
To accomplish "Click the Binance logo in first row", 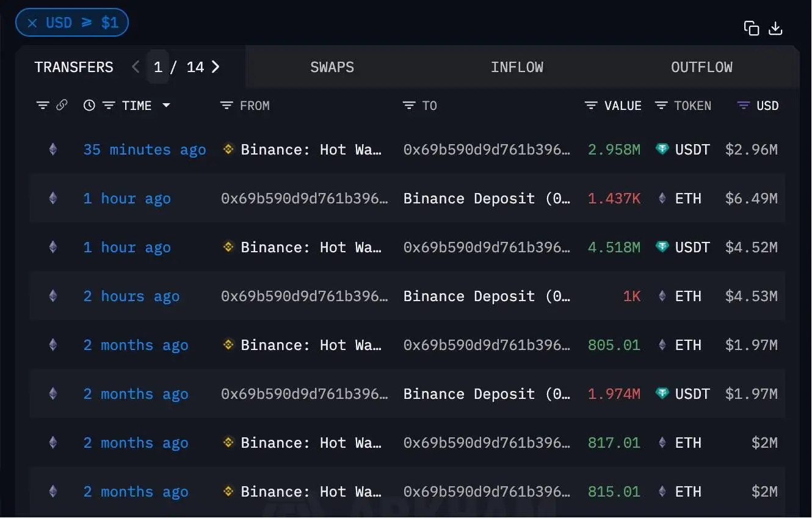I will [228, 149].
